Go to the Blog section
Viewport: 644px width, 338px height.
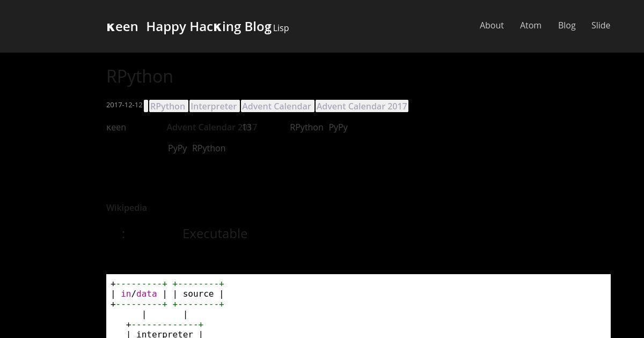click(567, 25)
